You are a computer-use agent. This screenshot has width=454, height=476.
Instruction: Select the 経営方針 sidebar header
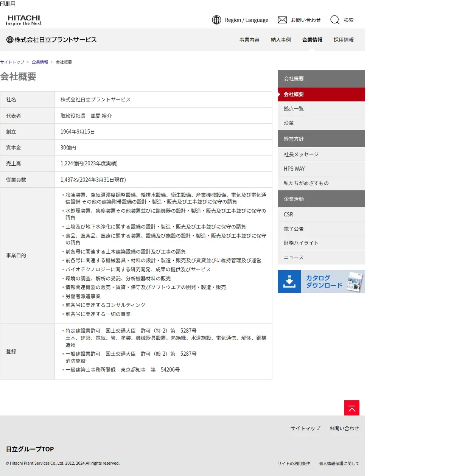click(x=322, y=139)
